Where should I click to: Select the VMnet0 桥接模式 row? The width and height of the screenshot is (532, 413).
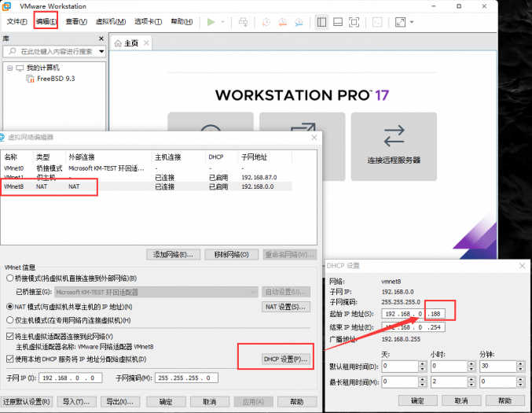(146, 168)
